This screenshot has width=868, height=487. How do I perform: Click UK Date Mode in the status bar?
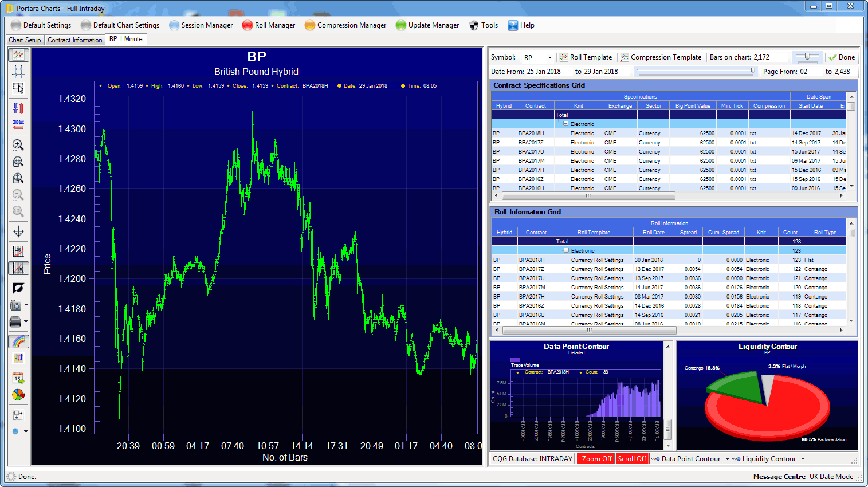coord(831,477)
